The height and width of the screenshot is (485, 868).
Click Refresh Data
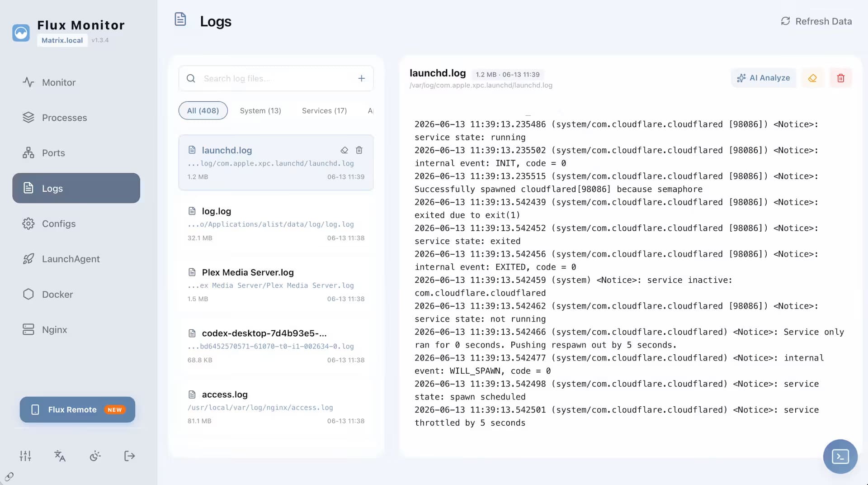pyautogui.click(x=816, y=21)
